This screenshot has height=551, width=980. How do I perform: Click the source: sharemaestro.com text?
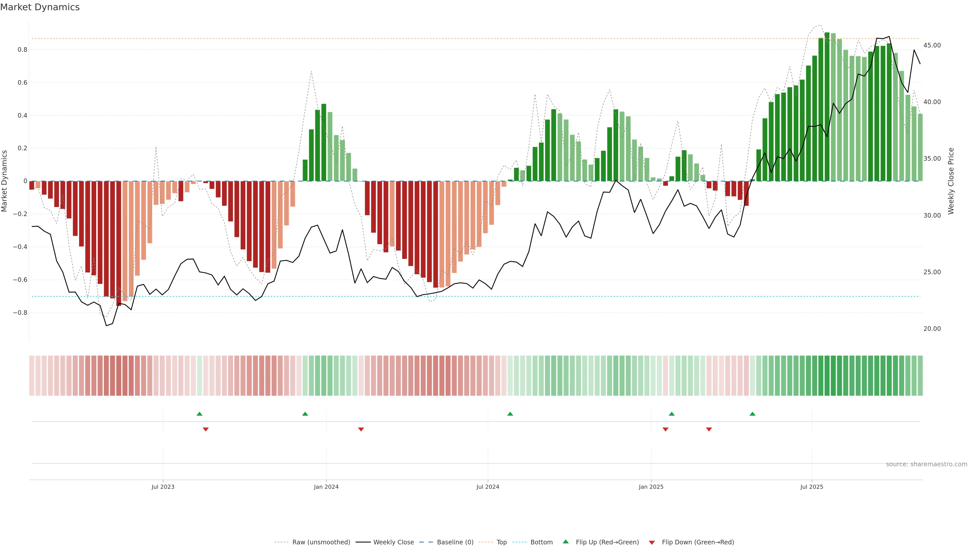[x=926, y=464]
